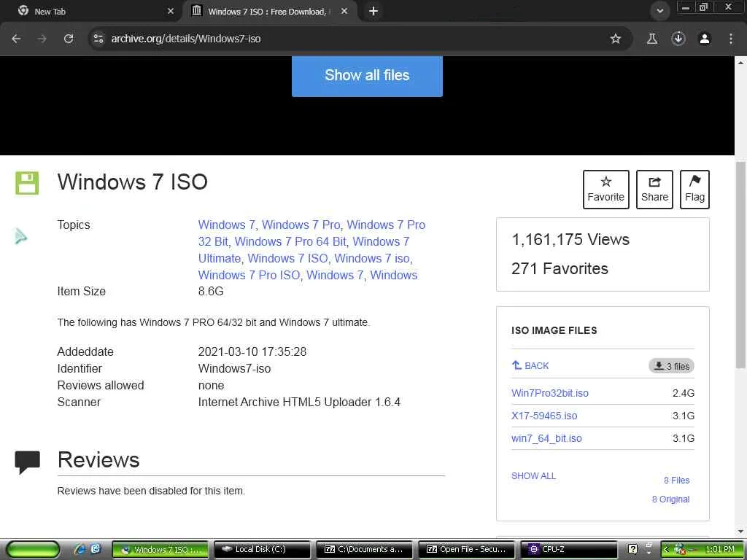Download win7_64_bit.iso
This screenshot has width=747, height=560.
(546, 438)
